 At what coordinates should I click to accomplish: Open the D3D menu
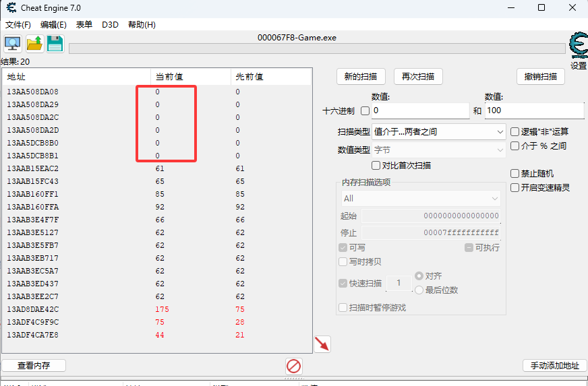(x=111, y=25)
